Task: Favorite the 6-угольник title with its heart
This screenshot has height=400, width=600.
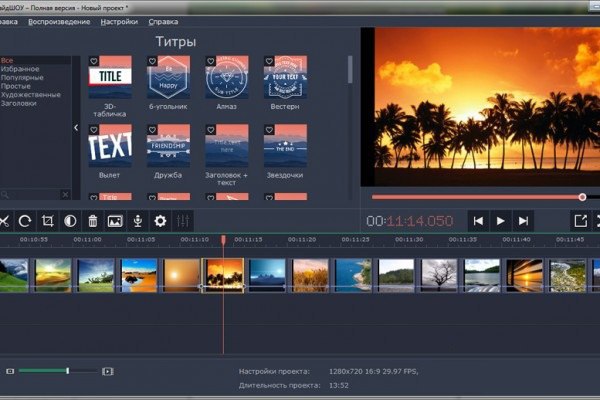Action: click(x=152, y=61)
